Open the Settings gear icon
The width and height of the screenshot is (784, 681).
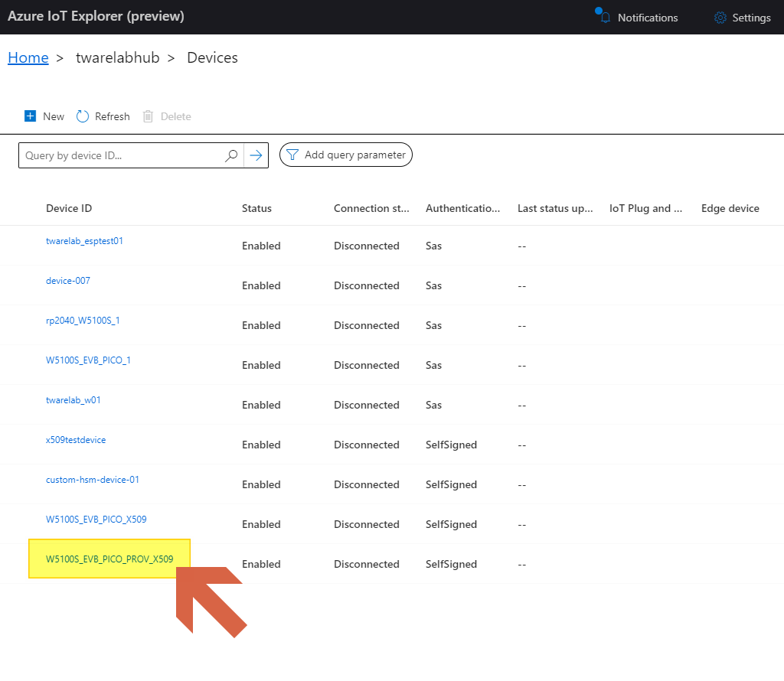click(720, 18)
